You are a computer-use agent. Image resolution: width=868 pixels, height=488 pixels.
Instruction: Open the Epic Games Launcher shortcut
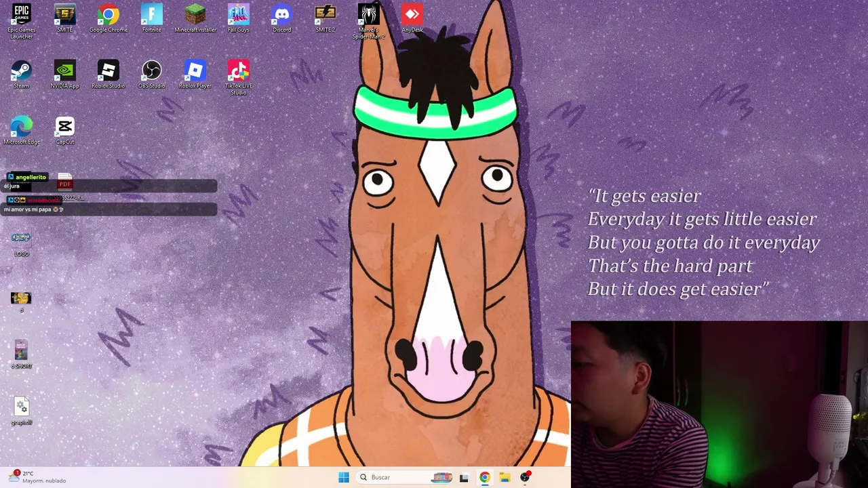tap(22, 21)
